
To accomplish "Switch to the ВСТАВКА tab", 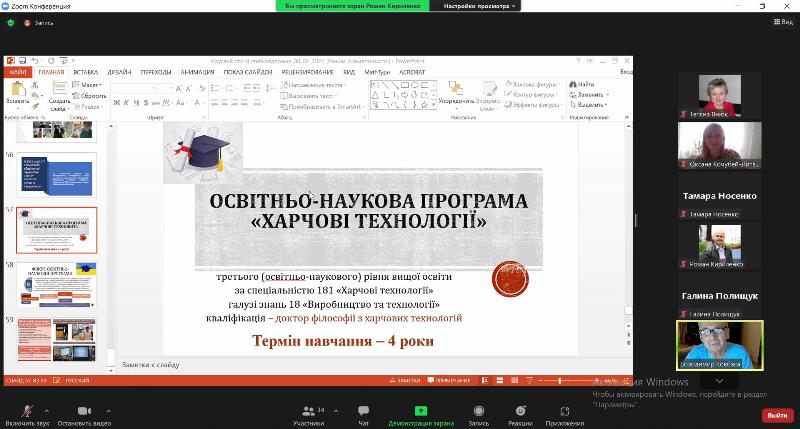I will pyautogui.click(x=85, y=72).
